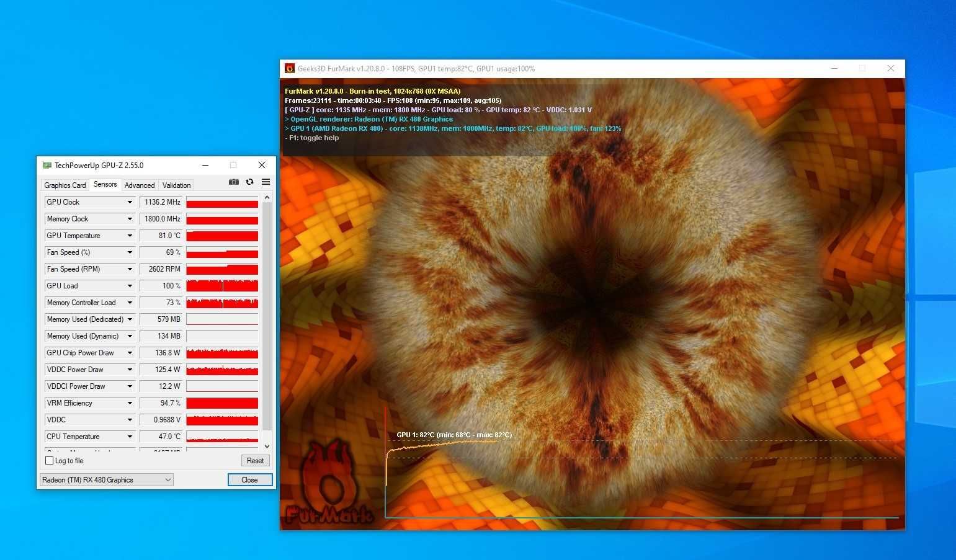The width and height of the screenshot is (956, 560).
Task: Close the FurMark burn-in window
Action: pos(891,68)
